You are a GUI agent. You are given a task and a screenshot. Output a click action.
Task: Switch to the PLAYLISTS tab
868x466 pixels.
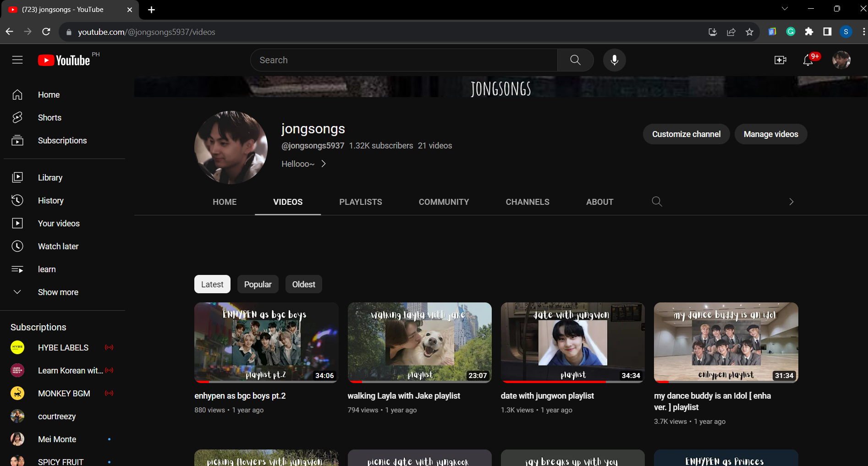(361, 202)
